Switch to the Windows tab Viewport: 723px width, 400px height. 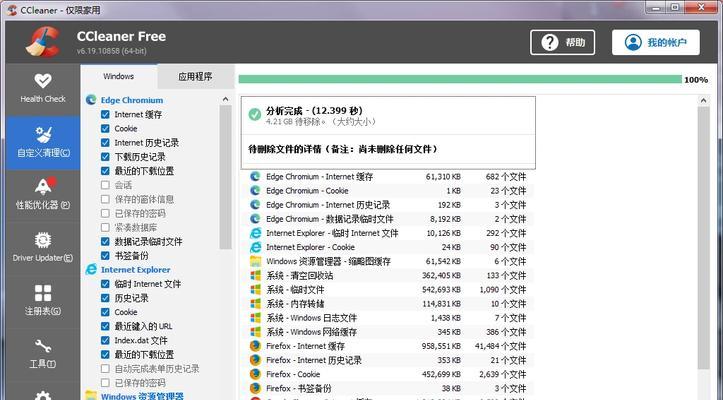(119, 76)
